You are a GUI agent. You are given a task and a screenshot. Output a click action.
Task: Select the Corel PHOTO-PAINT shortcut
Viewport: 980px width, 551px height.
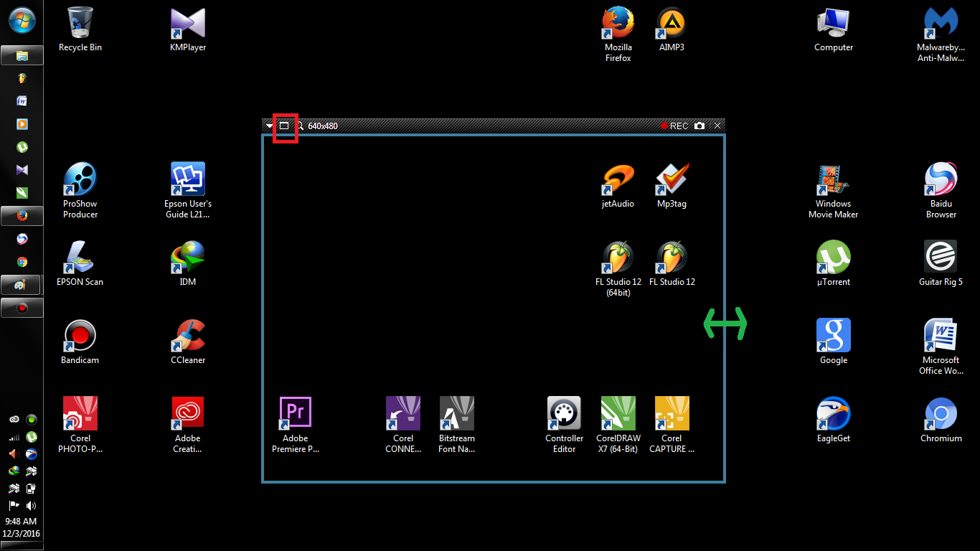(x=80, y=425)
